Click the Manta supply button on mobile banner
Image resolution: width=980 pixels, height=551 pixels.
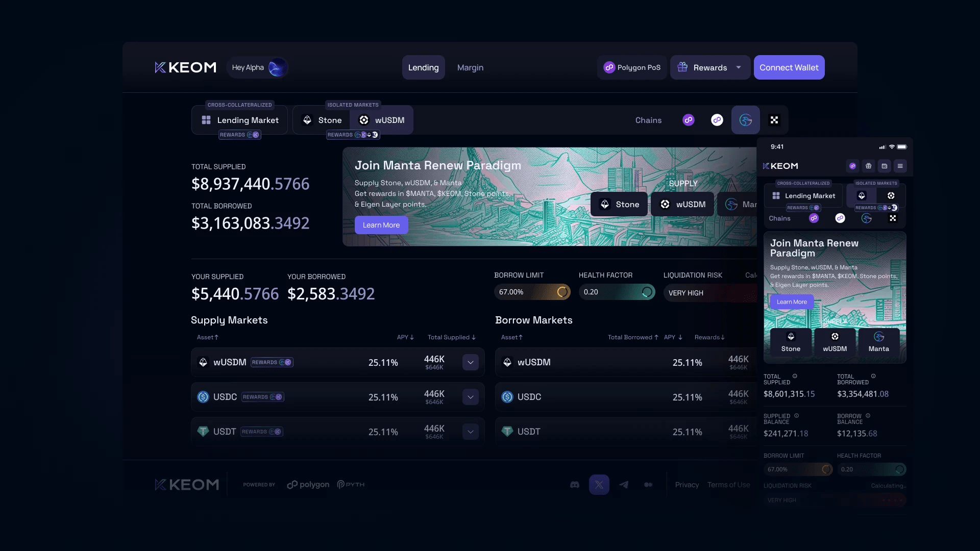(x=879, y=342)
